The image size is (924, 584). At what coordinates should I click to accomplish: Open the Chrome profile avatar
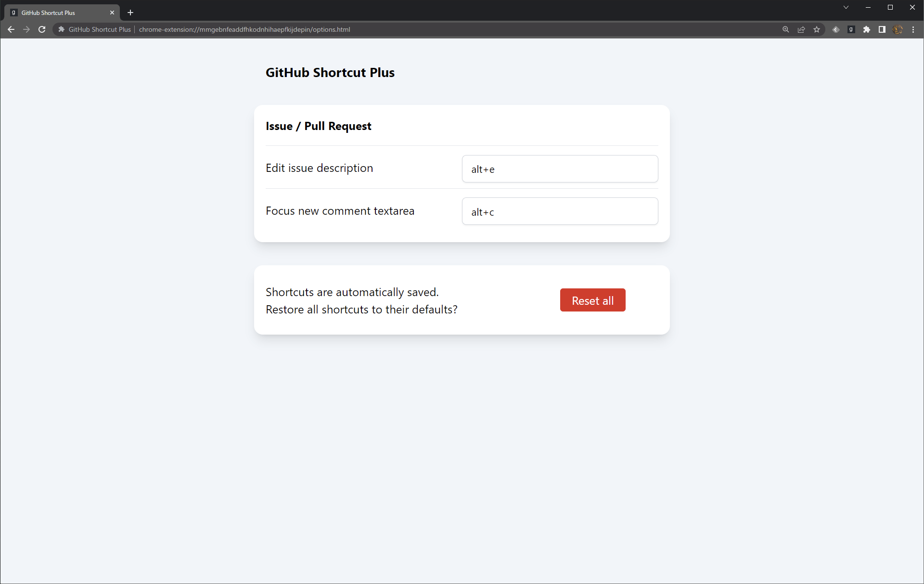coord(898,29)
